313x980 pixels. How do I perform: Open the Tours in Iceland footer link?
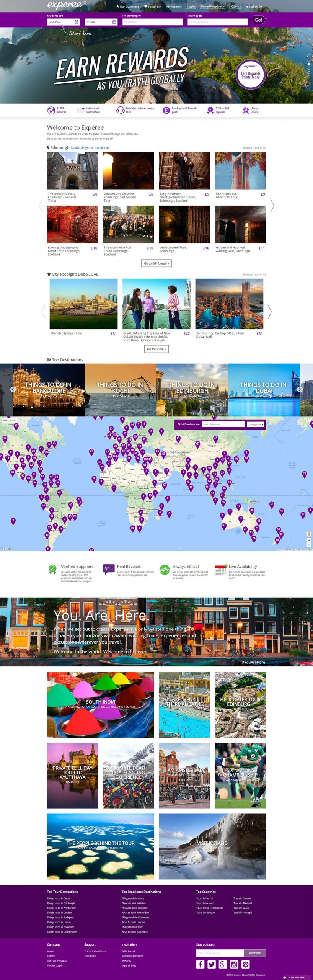pos(205,903)
